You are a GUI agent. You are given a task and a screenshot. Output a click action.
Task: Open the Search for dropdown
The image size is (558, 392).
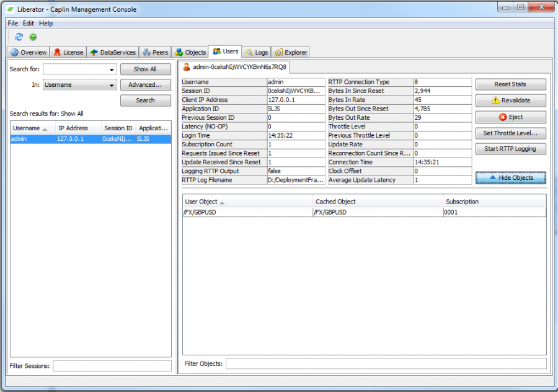point(112,69)
